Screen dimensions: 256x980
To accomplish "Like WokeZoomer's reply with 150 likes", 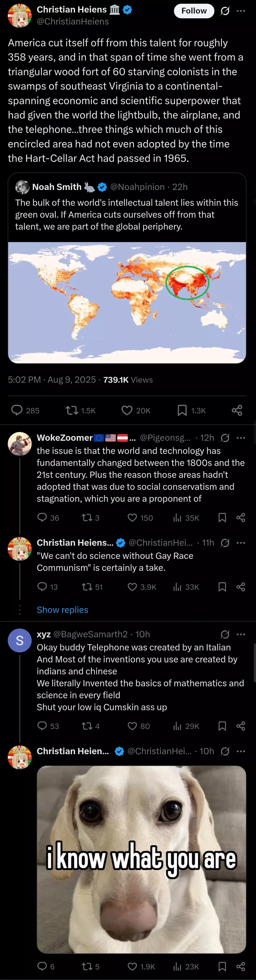I will click(140, 518).
